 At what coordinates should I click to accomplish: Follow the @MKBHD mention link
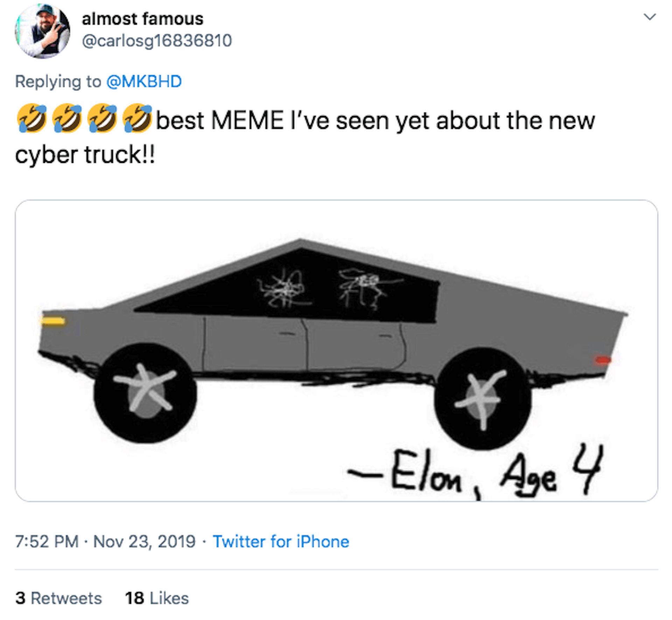click(x=144, y=82)
